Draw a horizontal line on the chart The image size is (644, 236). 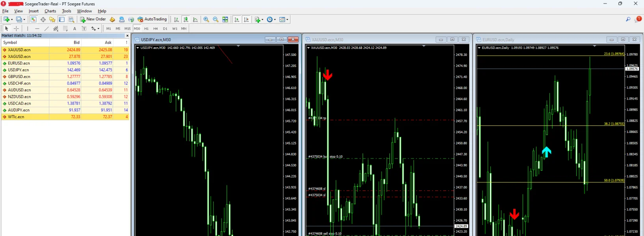pyautogui.click(x=37, y=28)
